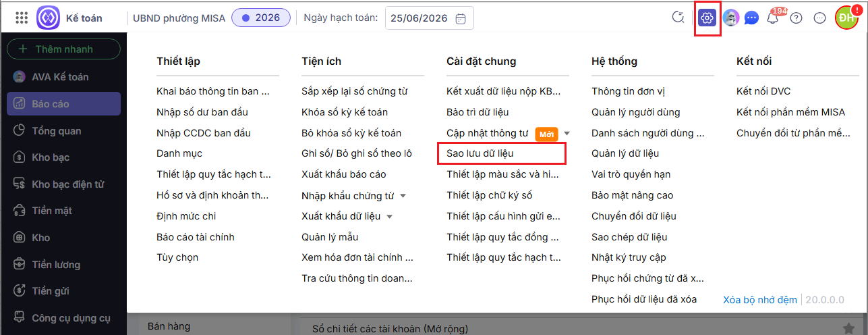Expand the Cập nhật thông tư arrow
Screen dimensions: 868x335
tap(567, 134)
